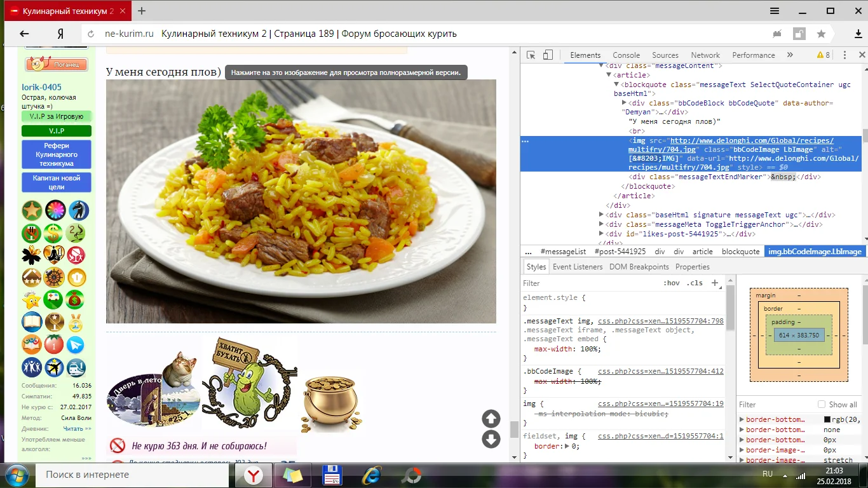
Task: Click the dollar sign badge
Action: (53, 233)
